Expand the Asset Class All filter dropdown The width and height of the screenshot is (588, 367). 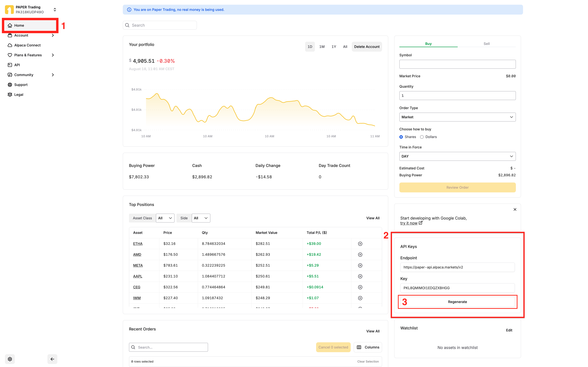[165, 218]
